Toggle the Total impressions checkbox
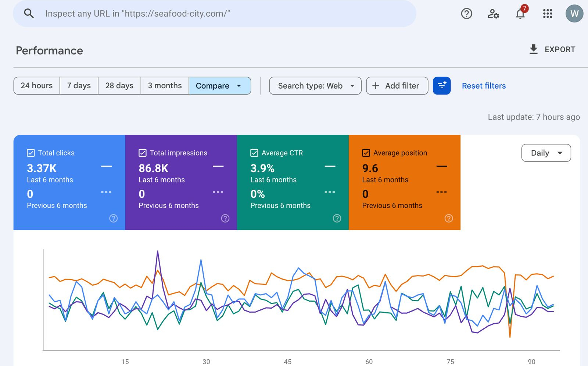Viewport: 588px width, 366px height. 143,153
